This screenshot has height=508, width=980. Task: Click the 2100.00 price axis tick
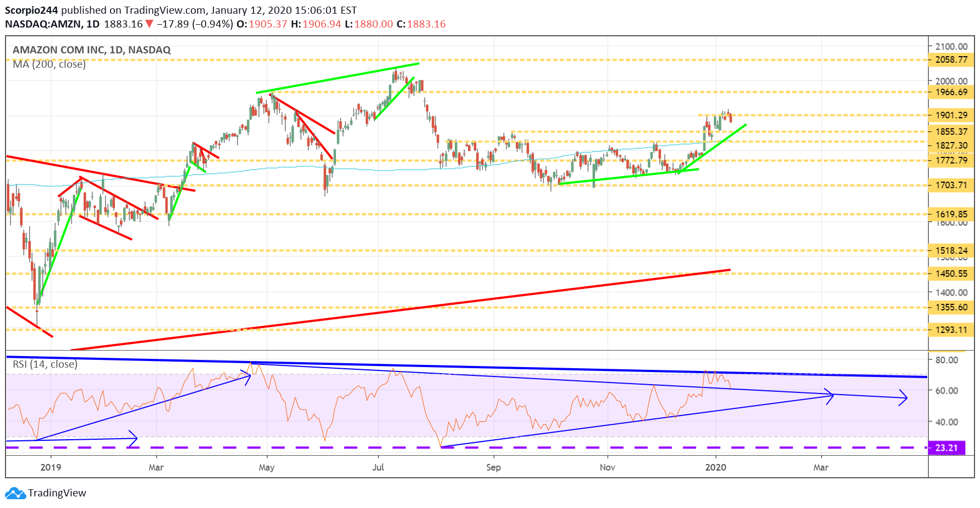coord(951,46)
